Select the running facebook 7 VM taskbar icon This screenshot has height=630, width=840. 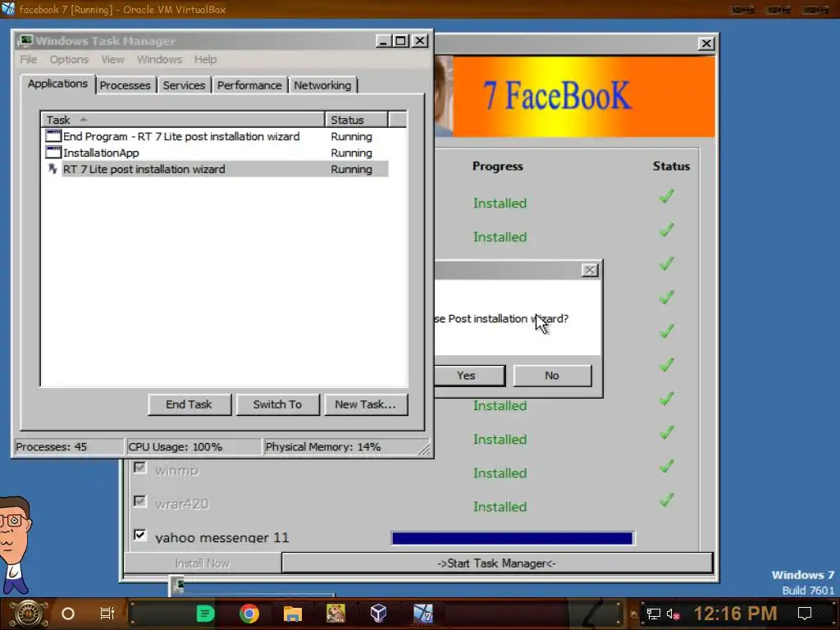click(422, 614)
